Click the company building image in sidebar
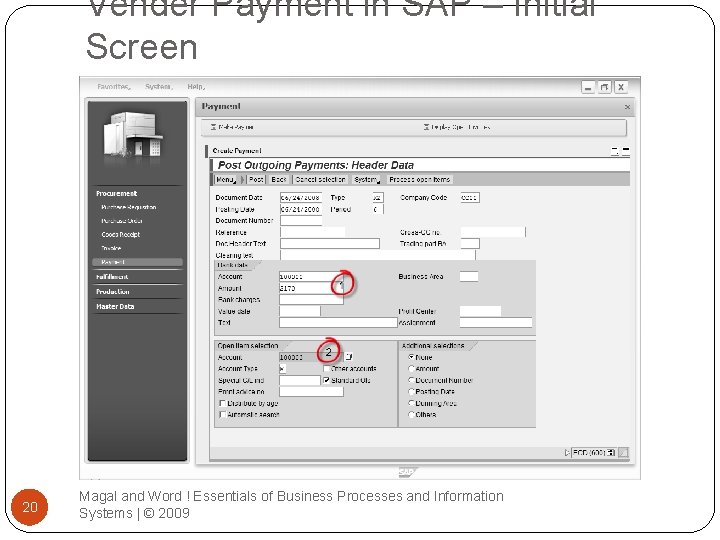The image size is (720, 540). [134, 135]
